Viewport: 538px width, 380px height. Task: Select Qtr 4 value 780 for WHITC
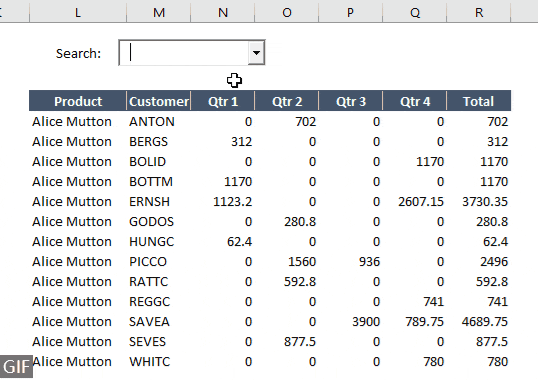point(434,361)
